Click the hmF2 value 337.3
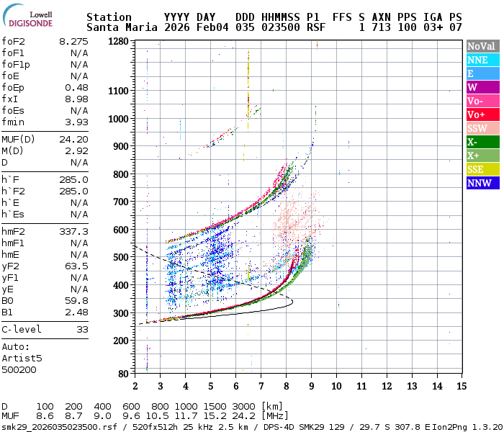 tap(73, 231)
